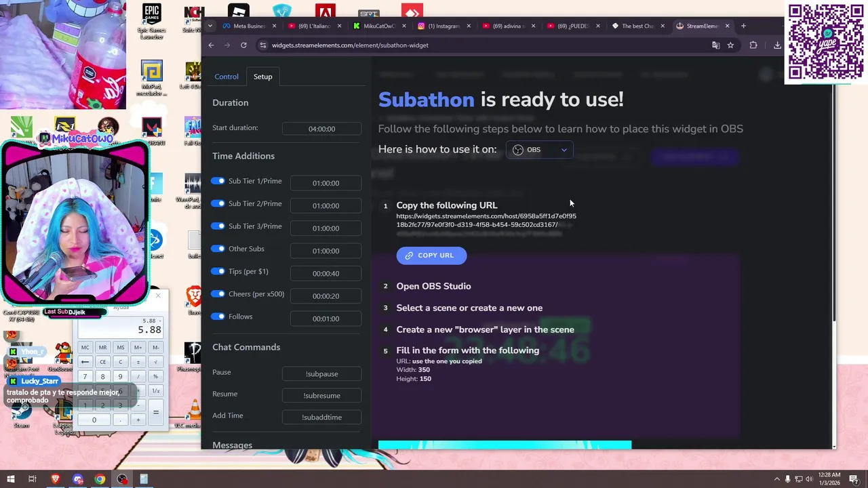Click the browser address bar URL
This screenshot has height=488, width=868.
(x=350, y=45)
